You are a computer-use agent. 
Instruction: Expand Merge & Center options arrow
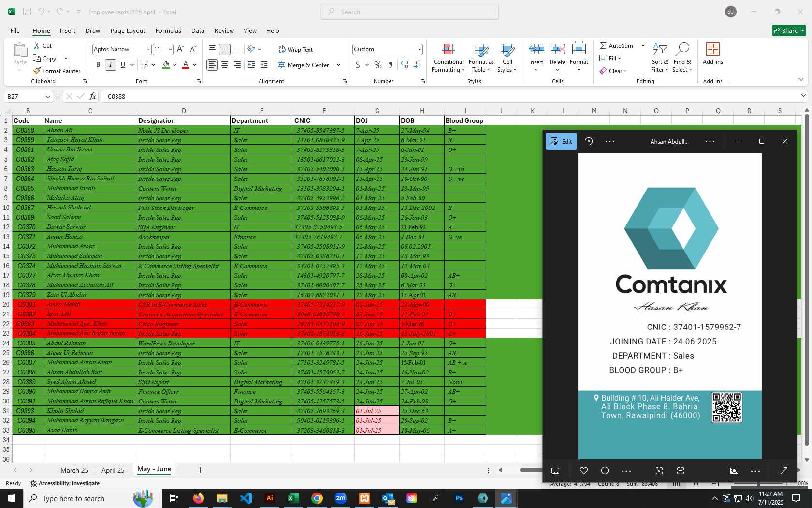tap(338, 65)
